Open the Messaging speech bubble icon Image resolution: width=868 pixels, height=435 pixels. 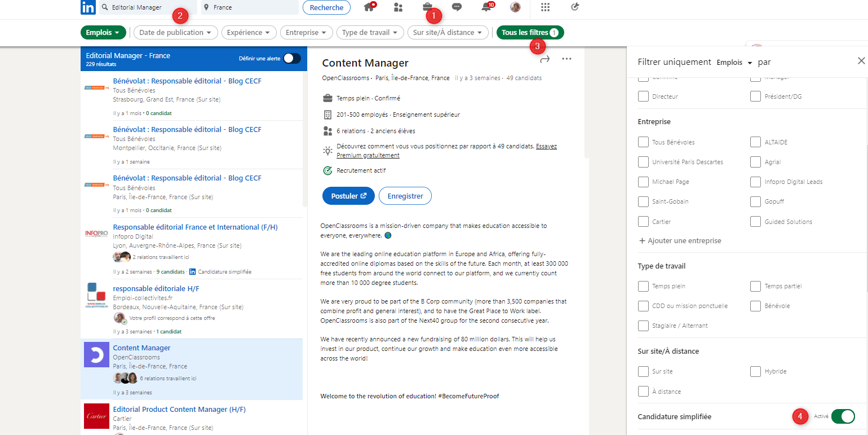457,7
